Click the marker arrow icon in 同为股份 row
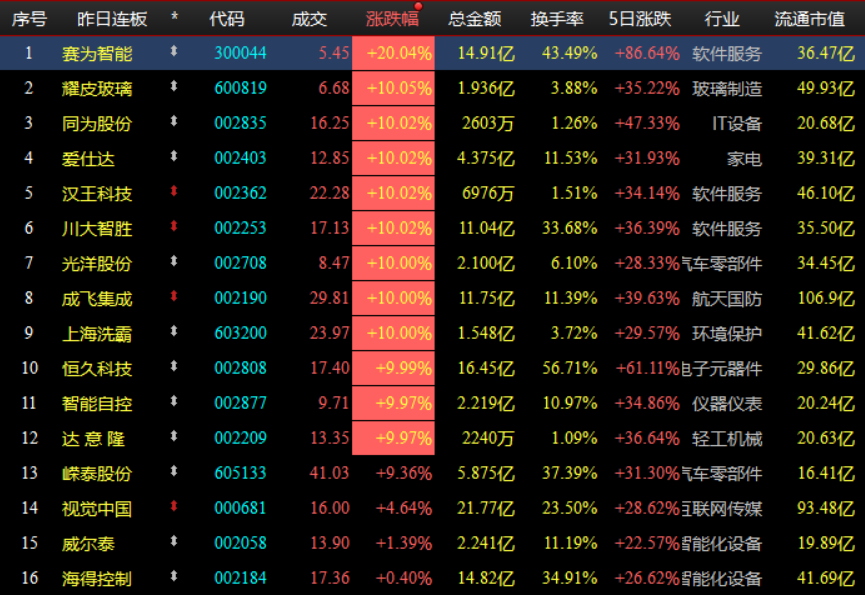The image size is (865, 595). [174, 121]
